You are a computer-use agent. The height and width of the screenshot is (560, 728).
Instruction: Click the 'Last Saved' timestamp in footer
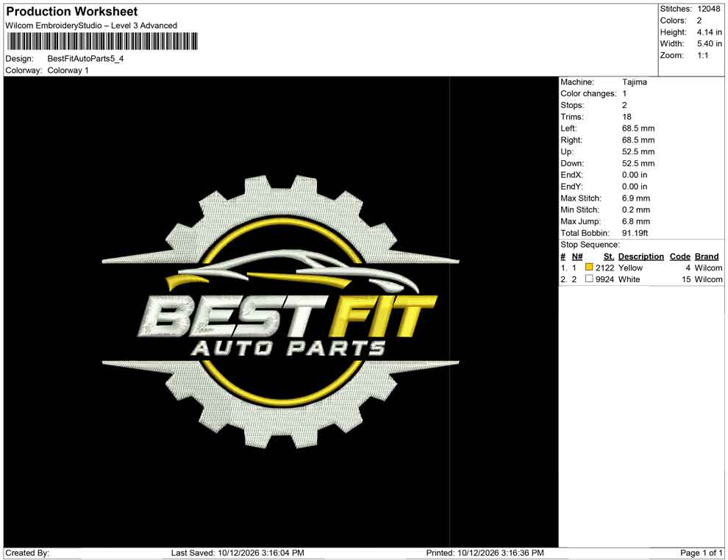(238, 553)
